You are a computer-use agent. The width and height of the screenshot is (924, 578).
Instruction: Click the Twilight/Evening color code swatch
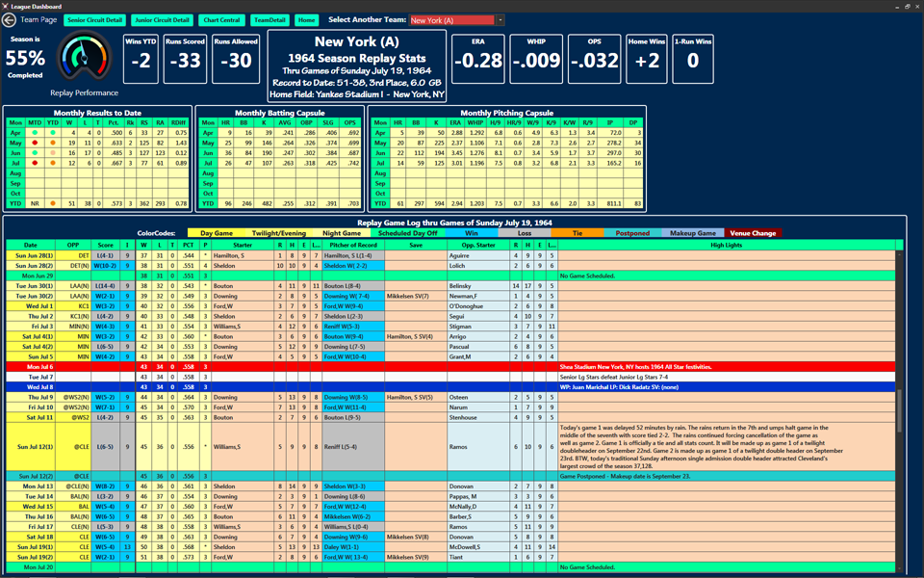coord(279,233)
